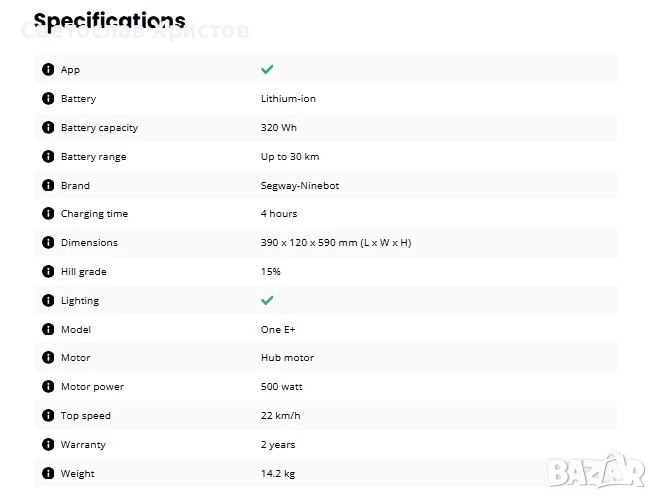Image resolution: width=657 pixels, height=500 pixels.
Task: Click the info icon next to Hill grade
Action: 47,272
